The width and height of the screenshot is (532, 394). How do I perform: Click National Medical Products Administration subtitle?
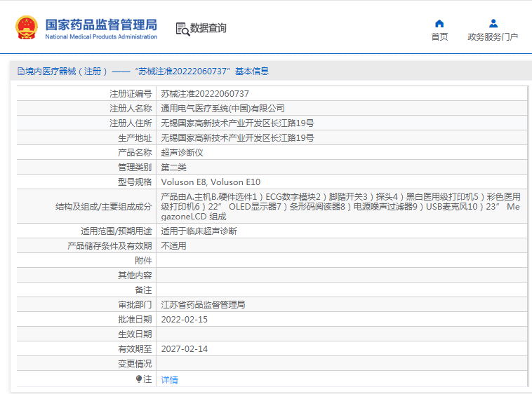point(101,36)
